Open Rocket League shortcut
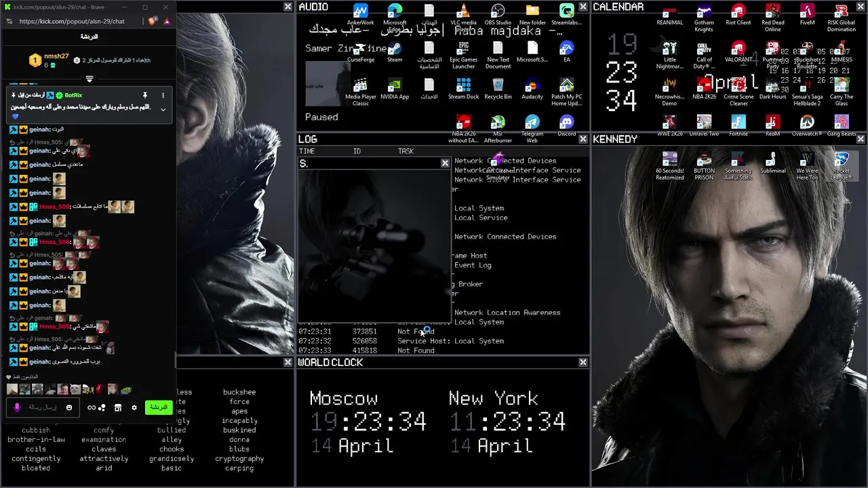868x488 pixels. pyautogui.click(x=842, y=165)
